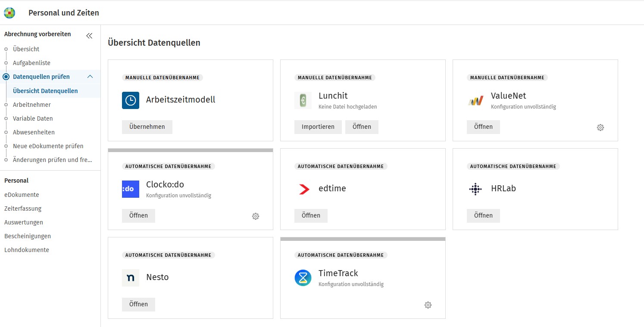Click Öffnen on edtime card
The height and width of the screenshot is (327, 644).
click(311, 216)
